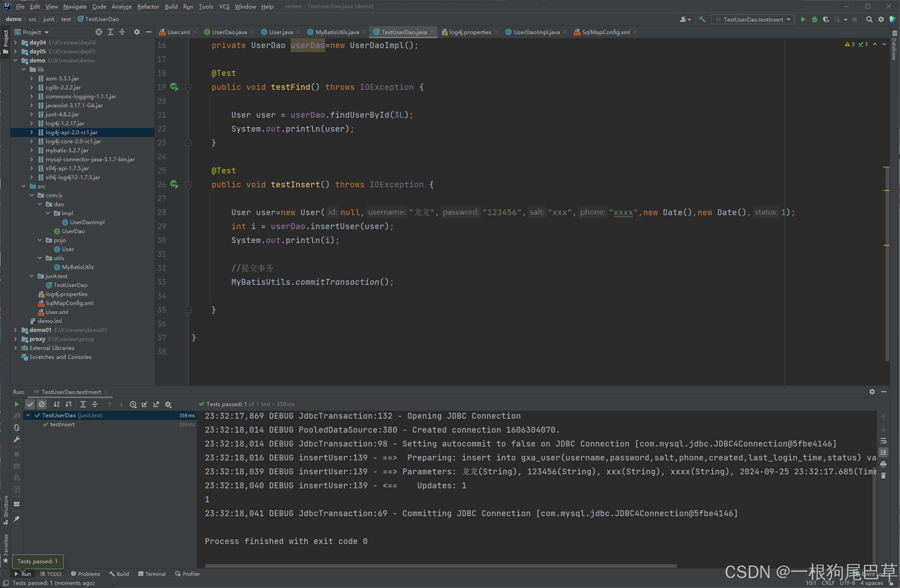Open the Refactor menu

pos(148,6)
